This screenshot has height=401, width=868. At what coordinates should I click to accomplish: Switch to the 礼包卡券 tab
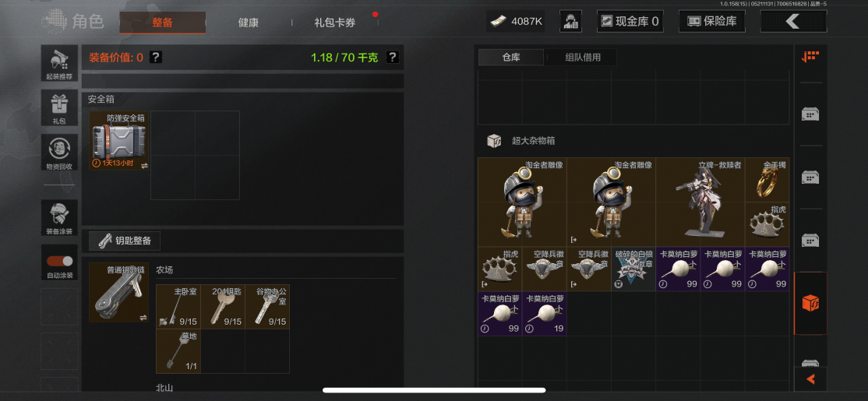335,23
